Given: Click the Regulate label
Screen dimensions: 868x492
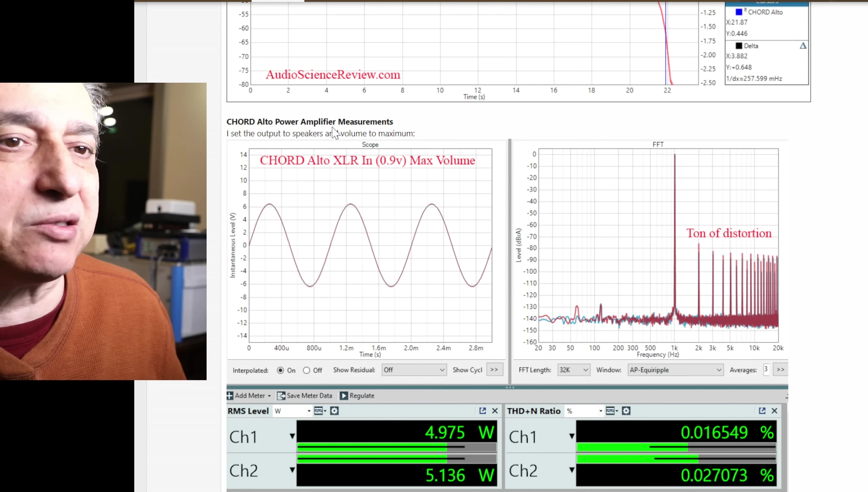Looking at the screenshot, I should click(x=362, y=395).
